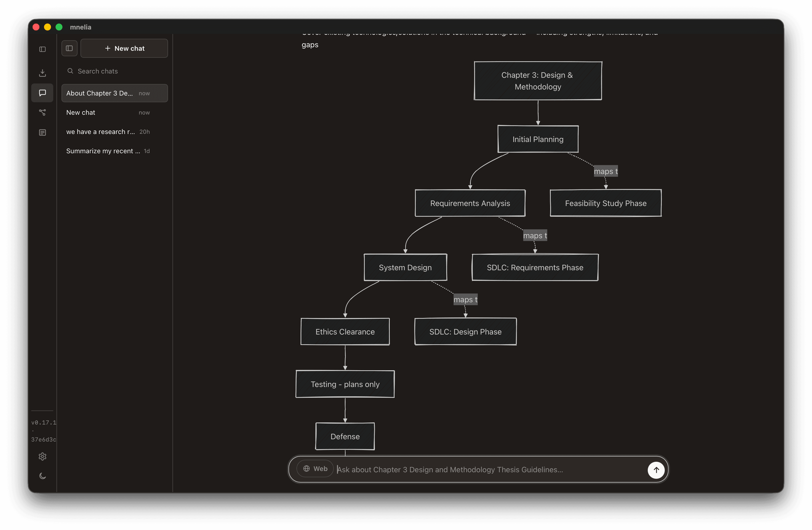The image size is (812, 530).
Task: Select the chat bubble icon in sidebar
Action: click(42, 93)
